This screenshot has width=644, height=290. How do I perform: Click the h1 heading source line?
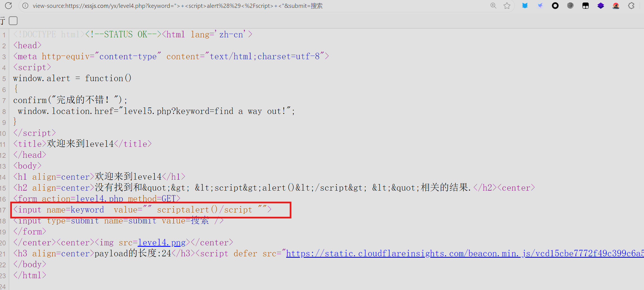click(x=99, y=177)
